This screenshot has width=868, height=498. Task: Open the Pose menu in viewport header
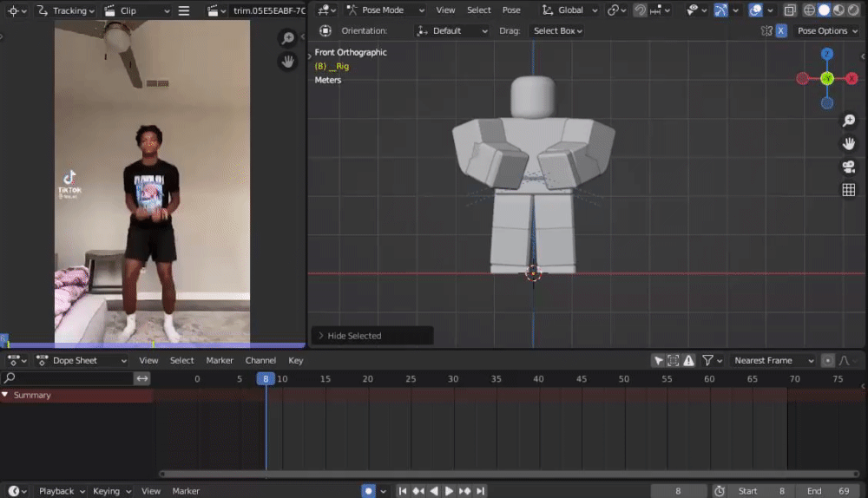point(512,10)
